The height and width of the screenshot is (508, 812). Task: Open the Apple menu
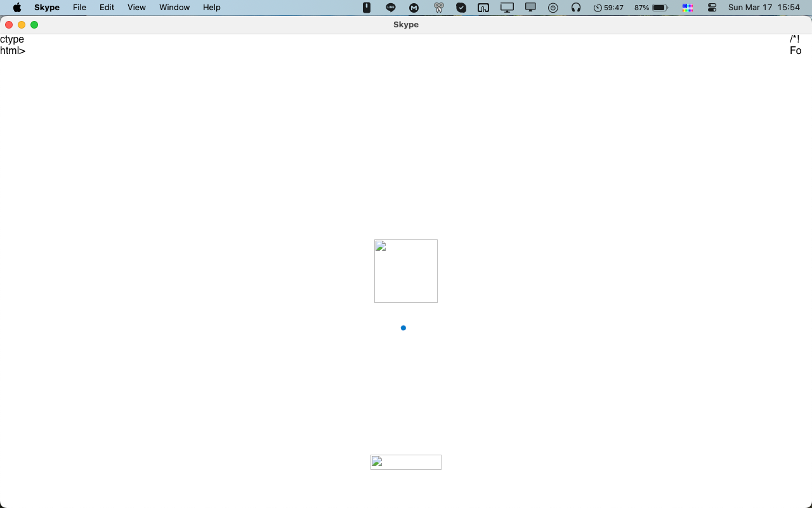click(17, 8)
